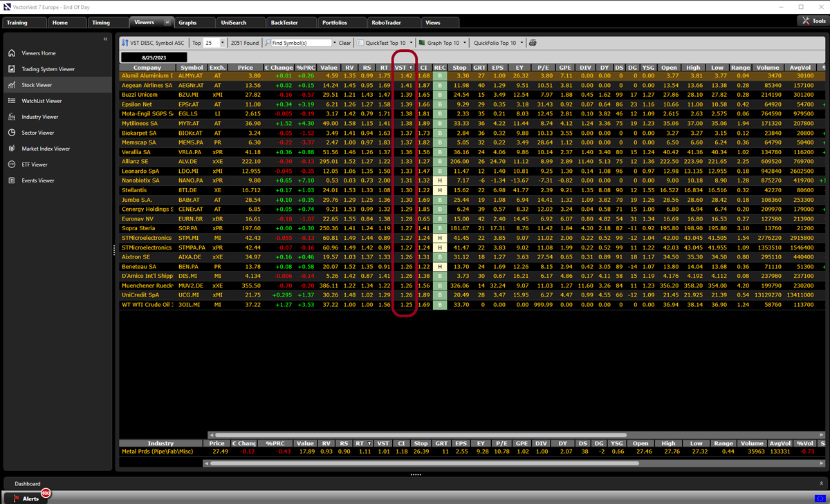Screen dimensions: 830x504
Task: Open the Top 25 count dropdown
Action: (x=222, y=43)
